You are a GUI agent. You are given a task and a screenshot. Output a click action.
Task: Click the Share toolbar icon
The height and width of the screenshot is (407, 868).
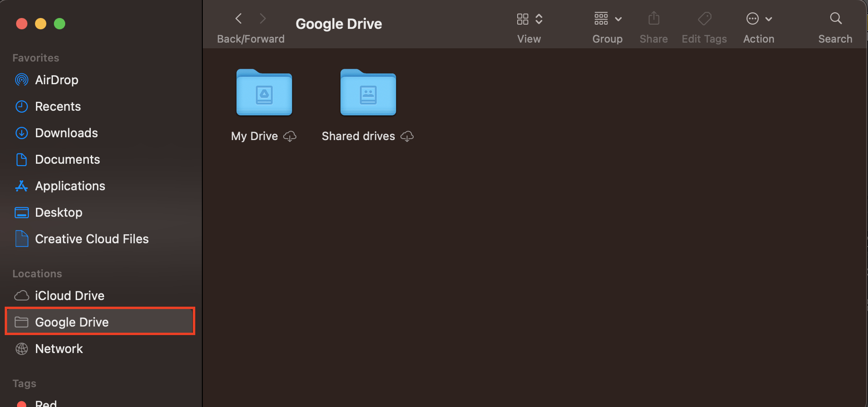(654, 19)
